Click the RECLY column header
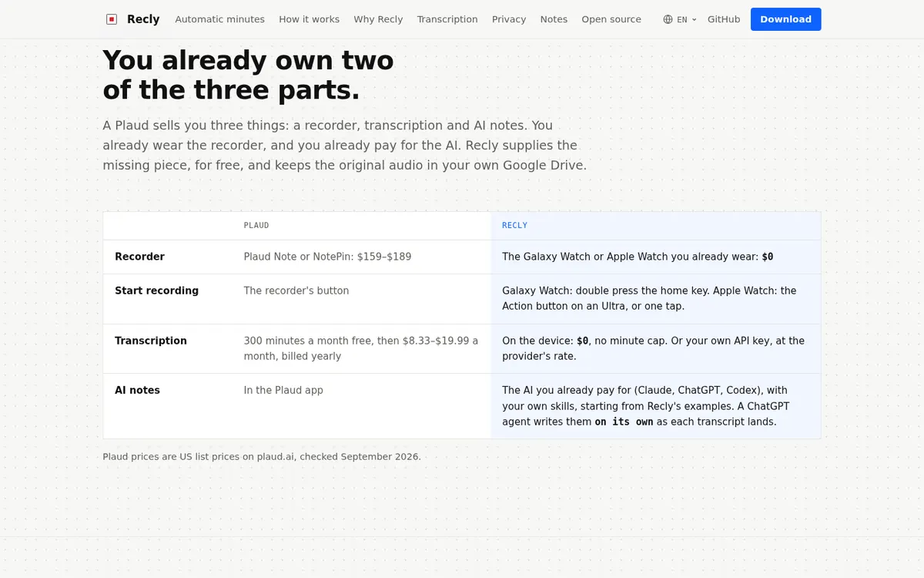 coord(514,226)
